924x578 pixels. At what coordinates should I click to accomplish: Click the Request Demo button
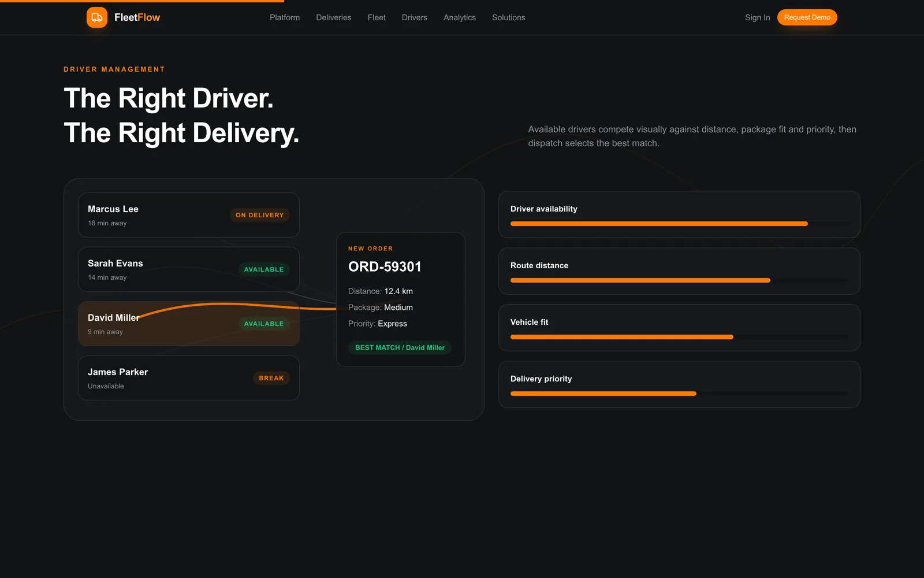pyautogui.click(x=807, y=17)
